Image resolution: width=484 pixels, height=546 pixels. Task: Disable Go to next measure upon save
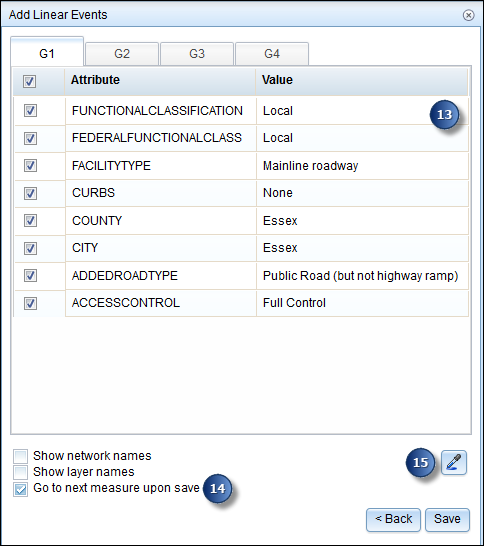(21, 489)
